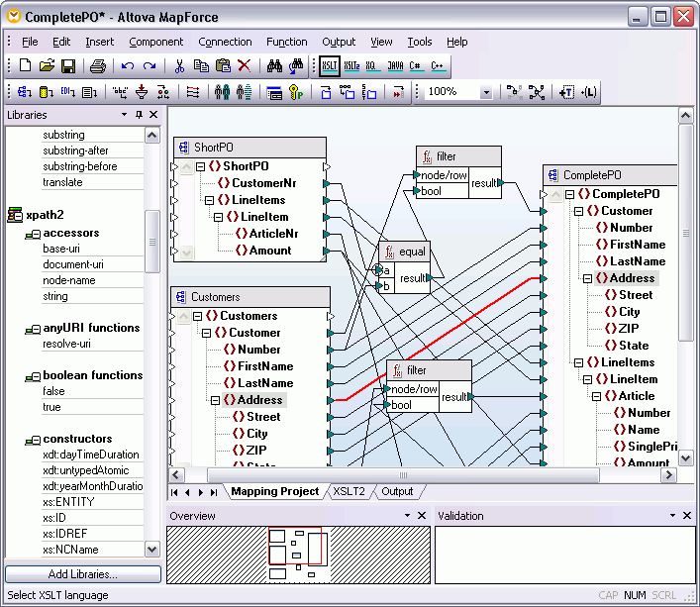The height and width of the screenshot is (607, 700).
Task: Click the Find Next binoculars icon
Action: [x=296, y=66]
